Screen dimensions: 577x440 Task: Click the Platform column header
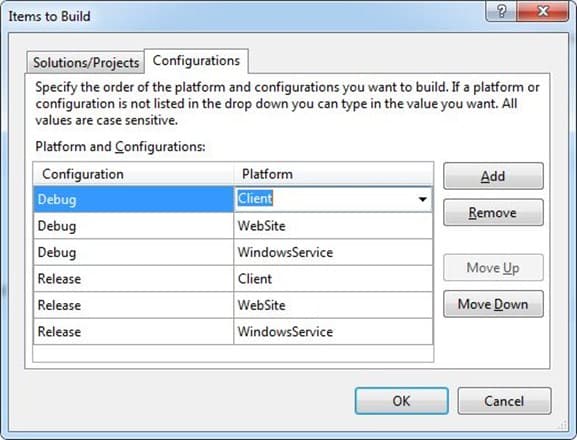coord(333,174)
